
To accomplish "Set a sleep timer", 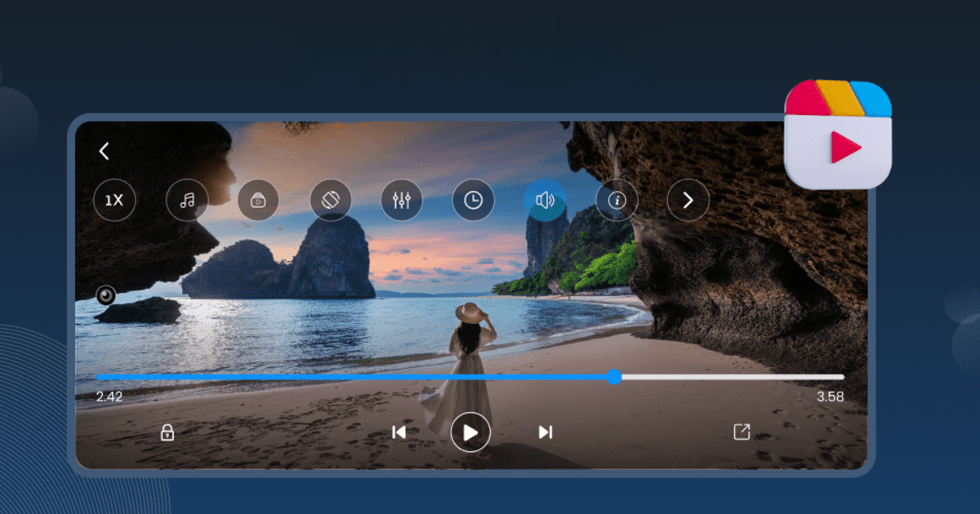I will [x=472, y=200].
